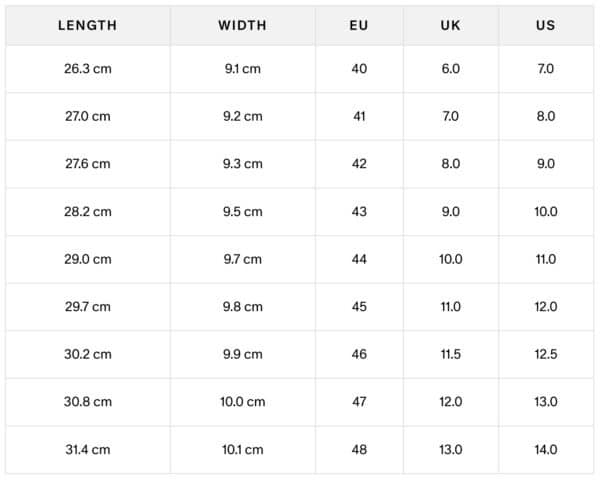600x481 pixels.
Task: Click the 28.2 cm length value
Action: click(x=87, y=212)
